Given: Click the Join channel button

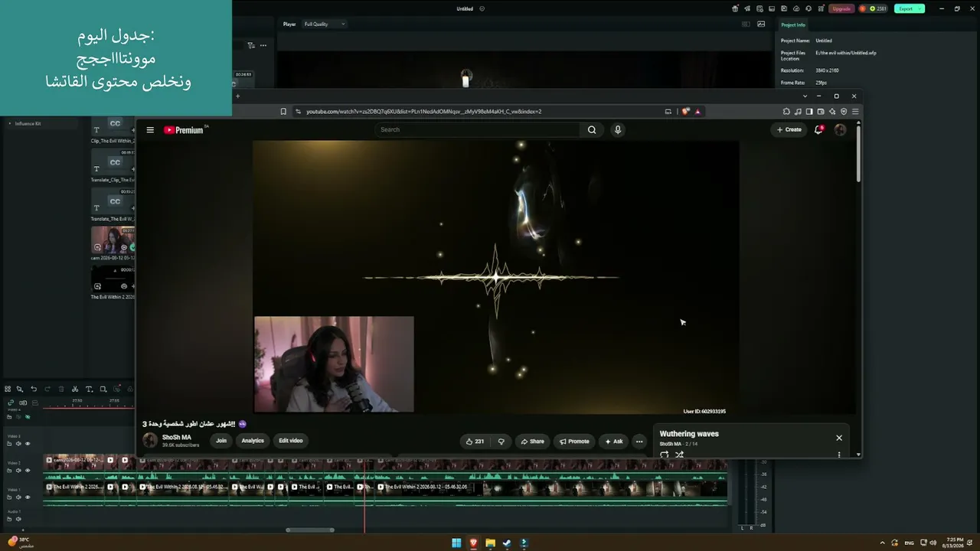Looking at the screenshot, I should [x=221, y=441].
